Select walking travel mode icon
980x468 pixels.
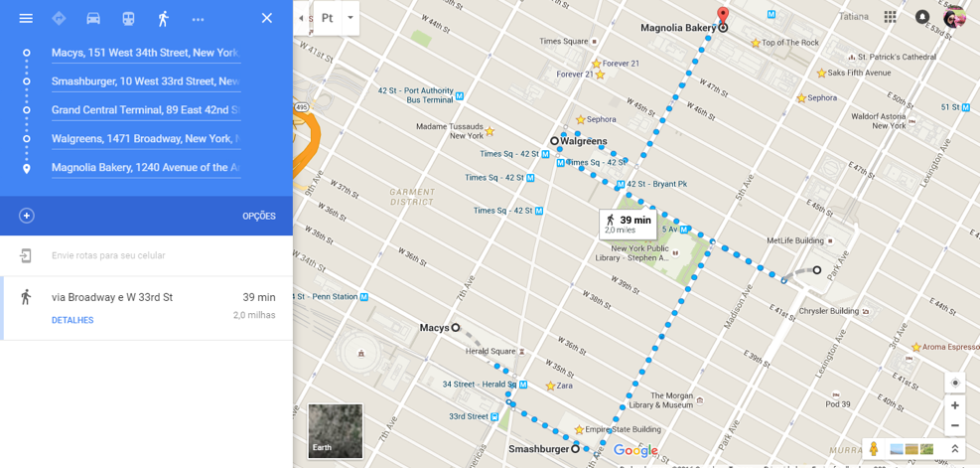(163, 18)
